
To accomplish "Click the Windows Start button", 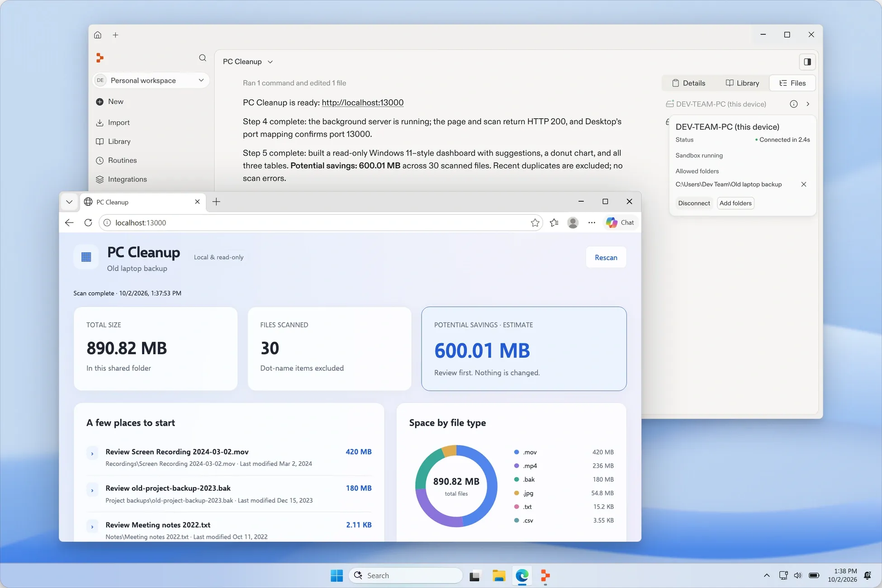I will coord(337,575).
